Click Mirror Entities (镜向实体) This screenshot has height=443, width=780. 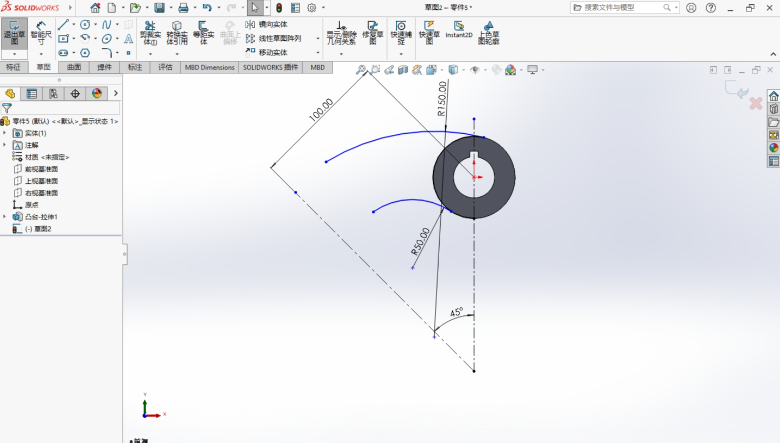tap(266, 24)
